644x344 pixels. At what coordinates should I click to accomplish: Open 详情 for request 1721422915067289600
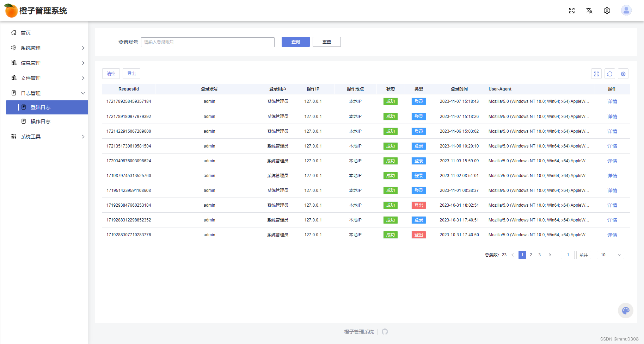click(x=612, y=131)
